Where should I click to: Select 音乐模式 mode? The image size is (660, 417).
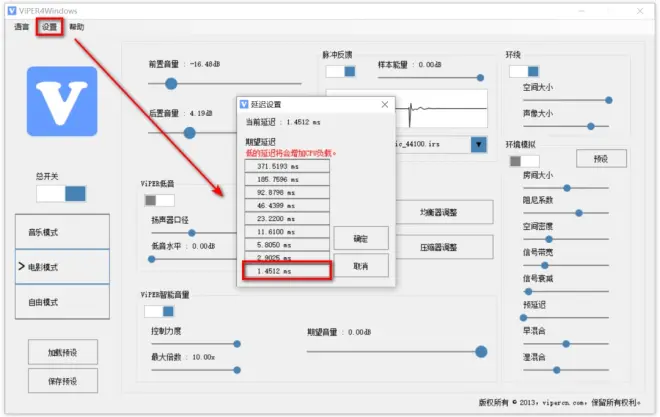pos(62,231)
